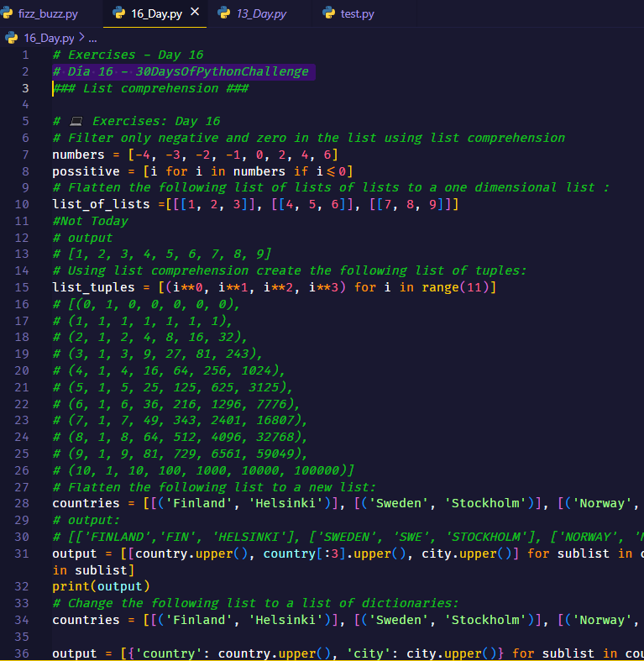Viewport: 644px width, 661px height.
Task: Click the Python icon on 13_Day.py tab
Action: pyautogui.click(x=224, y=13)
